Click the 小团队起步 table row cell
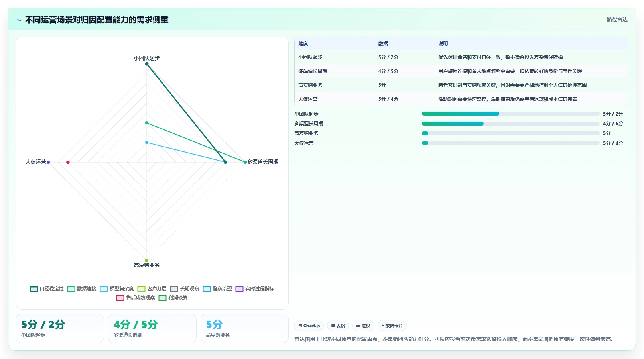 tap(310, 57)
